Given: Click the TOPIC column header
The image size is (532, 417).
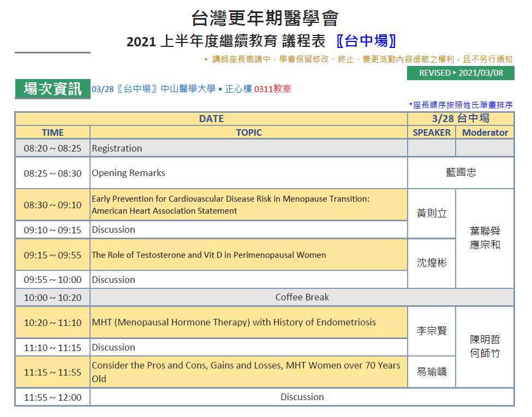Looking at the screenshot, I should 249,132.
